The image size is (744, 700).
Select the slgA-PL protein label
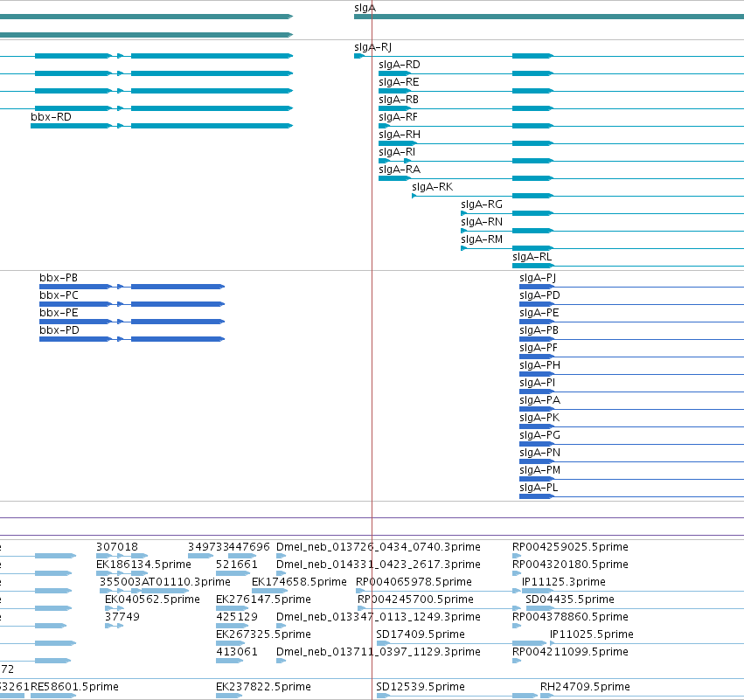pyautogui.click(x=539, y=489)
